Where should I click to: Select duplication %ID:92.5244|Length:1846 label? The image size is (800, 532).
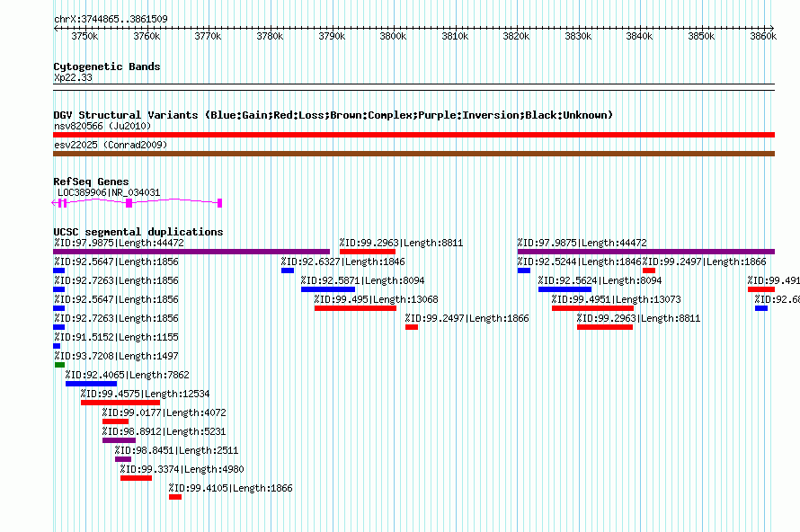click(579, 262)
